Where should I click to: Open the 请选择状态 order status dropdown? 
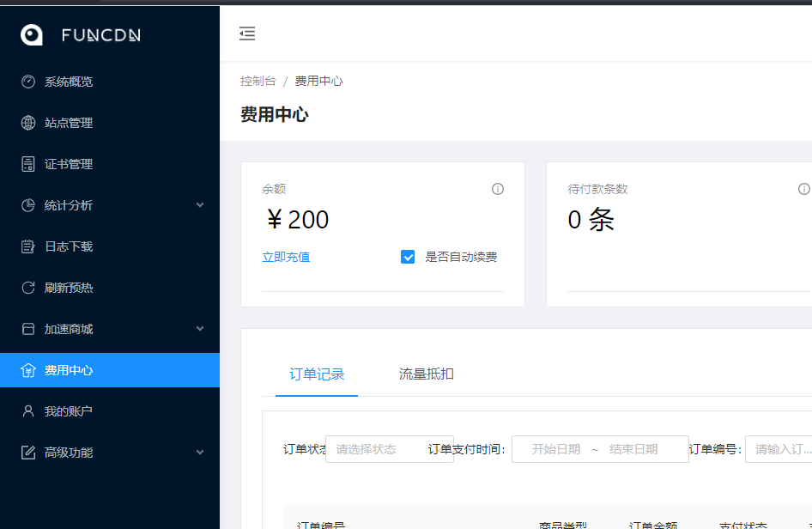(x=390, y=449)
